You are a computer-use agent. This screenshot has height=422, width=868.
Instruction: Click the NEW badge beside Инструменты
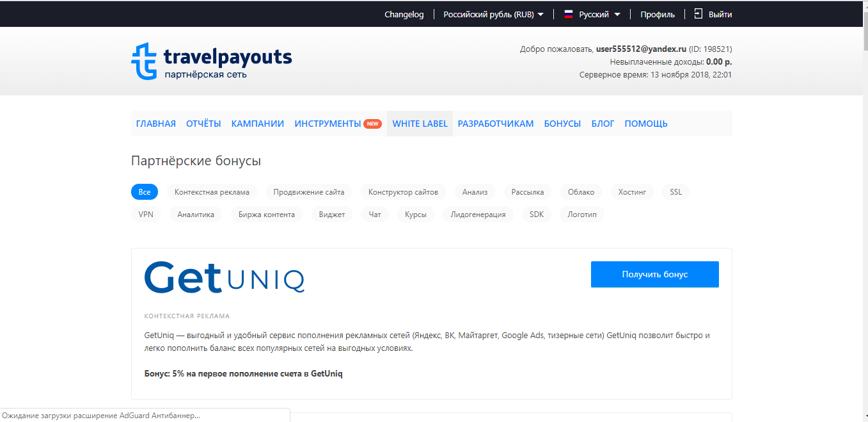tap(373, 124)
